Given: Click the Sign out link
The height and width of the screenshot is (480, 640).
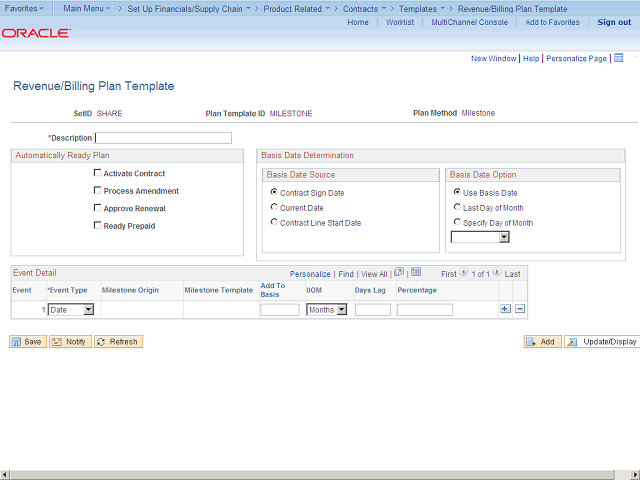Looking at the screenshot, I should click(x=614, y=22).
